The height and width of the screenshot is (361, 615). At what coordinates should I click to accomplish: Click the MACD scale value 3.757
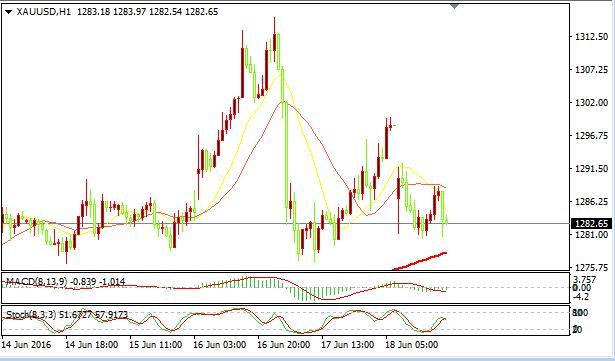point(584,280)
